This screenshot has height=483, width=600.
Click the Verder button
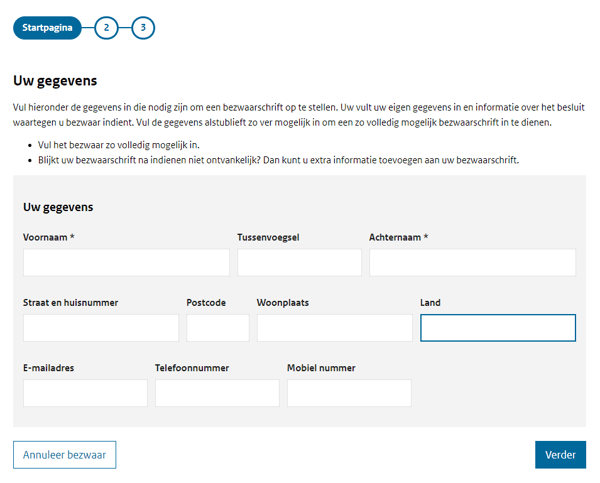pos(560,455)
